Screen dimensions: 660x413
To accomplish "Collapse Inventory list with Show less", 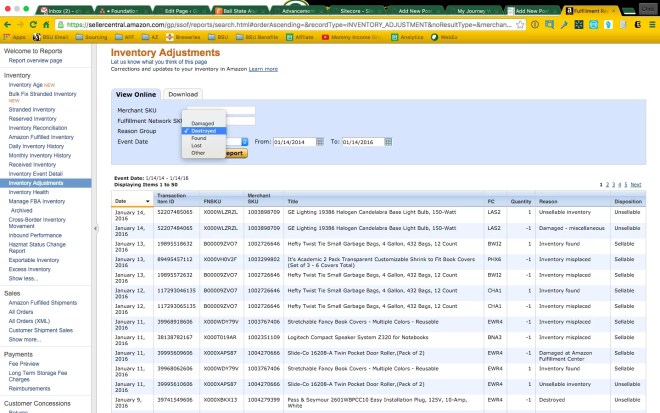I will tap(23, 278).
